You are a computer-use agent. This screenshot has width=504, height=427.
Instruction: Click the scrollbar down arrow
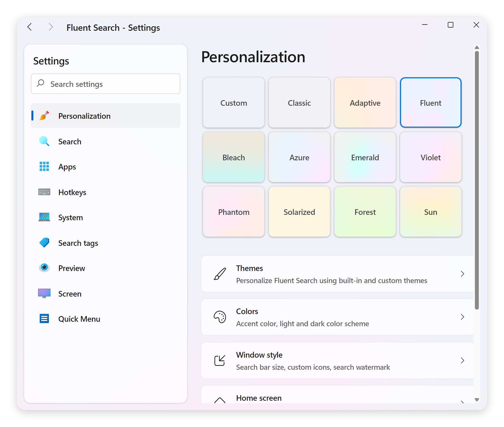point(477,400)
